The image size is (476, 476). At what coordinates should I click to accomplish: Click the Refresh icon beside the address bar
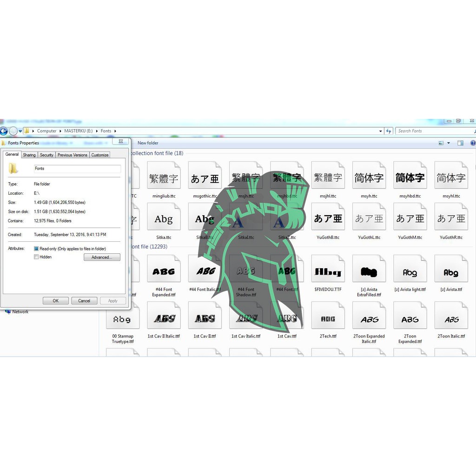pos(390,131)
